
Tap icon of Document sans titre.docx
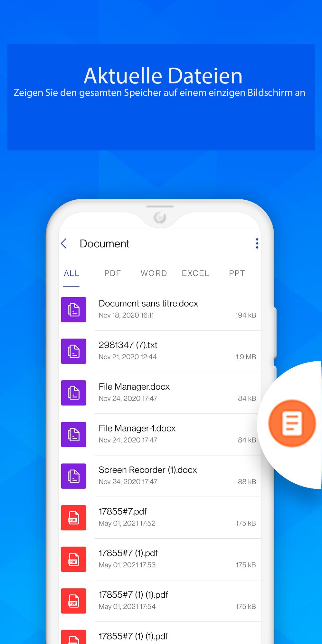73,309
